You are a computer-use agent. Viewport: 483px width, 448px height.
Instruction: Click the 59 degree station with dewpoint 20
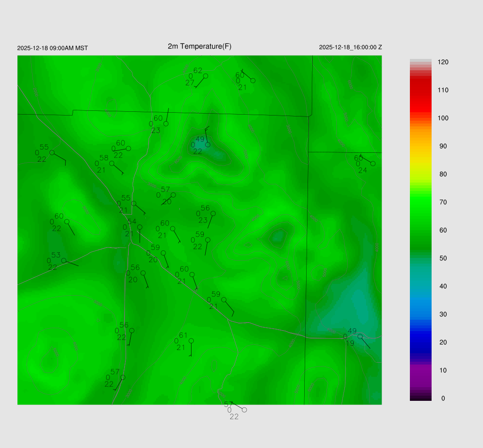pos(163,253)
